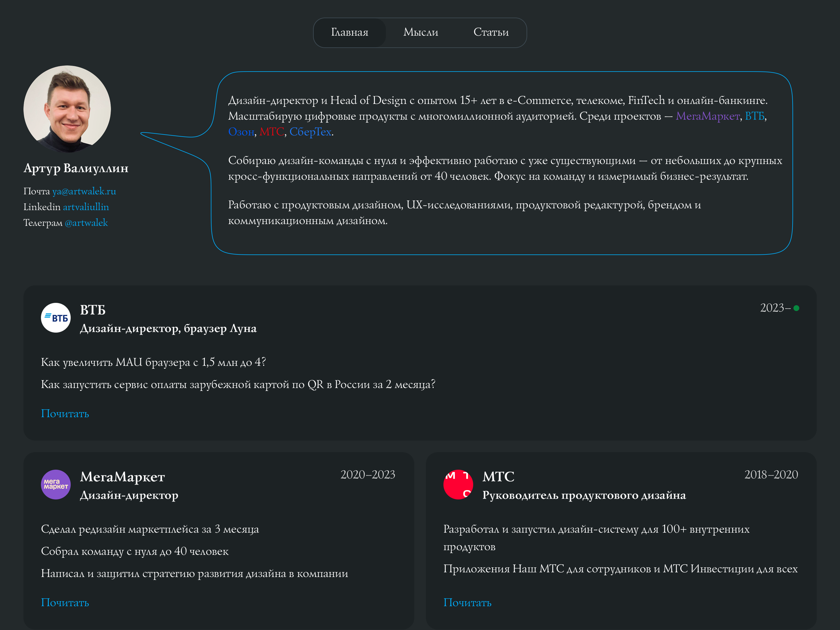
Task: Click the bio paragraph starting Собираю дизайн-команды
Action: click(x=505, y=168)
